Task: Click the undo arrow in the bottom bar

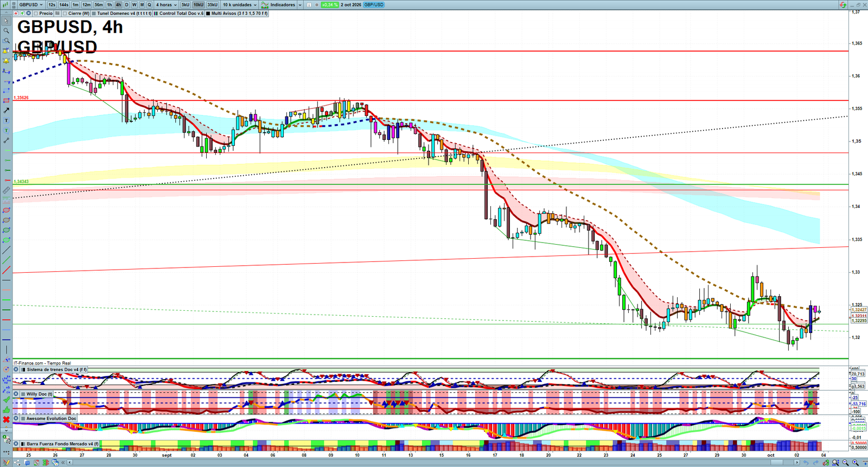Action: click(806, 463)
